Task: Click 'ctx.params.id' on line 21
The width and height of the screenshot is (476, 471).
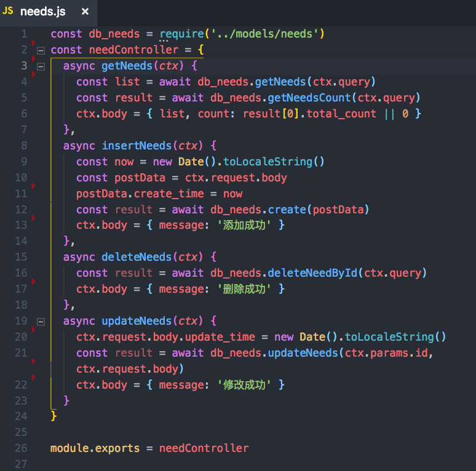Action: coord(386,353)
